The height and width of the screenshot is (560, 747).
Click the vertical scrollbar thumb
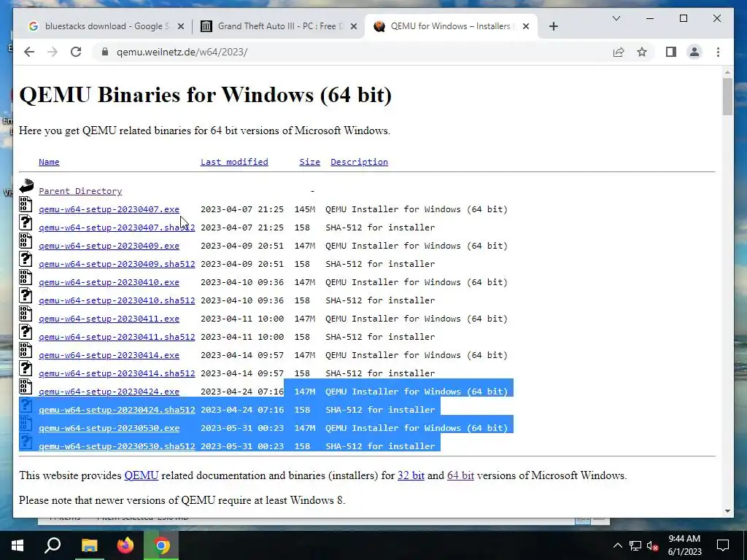[x=727, y=97]
